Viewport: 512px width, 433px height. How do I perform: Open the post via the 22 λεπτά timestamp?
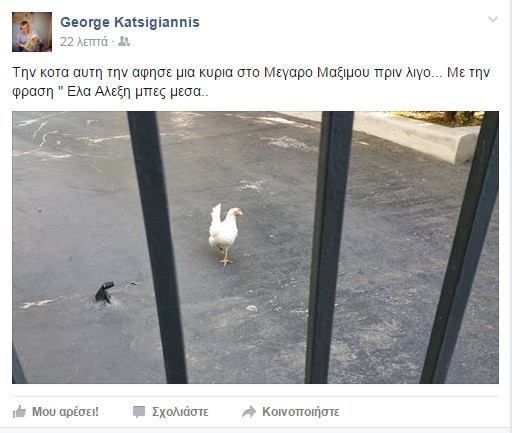(x=84, y=42)
